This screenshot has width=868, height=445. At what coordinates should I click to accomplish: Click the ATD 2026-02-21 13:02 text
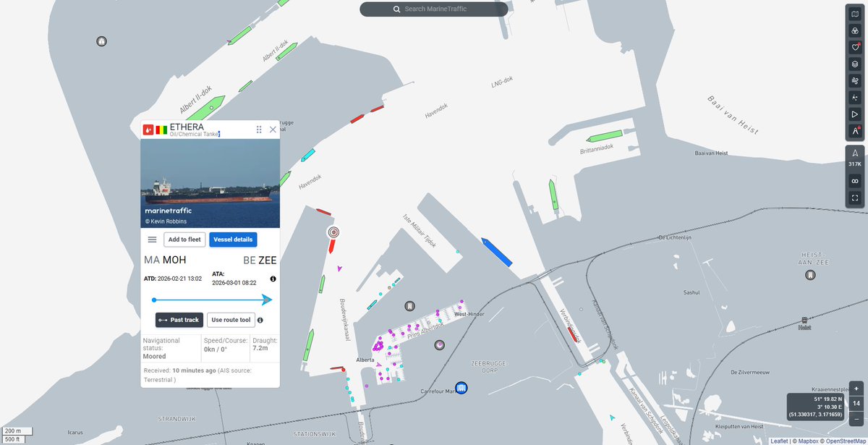173,279
